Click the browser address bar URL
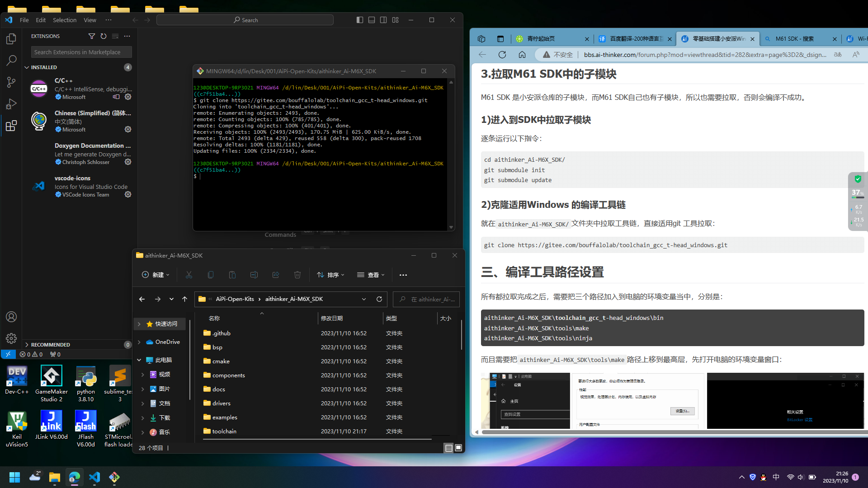This screenshot has width=868, height=488. 705,55
